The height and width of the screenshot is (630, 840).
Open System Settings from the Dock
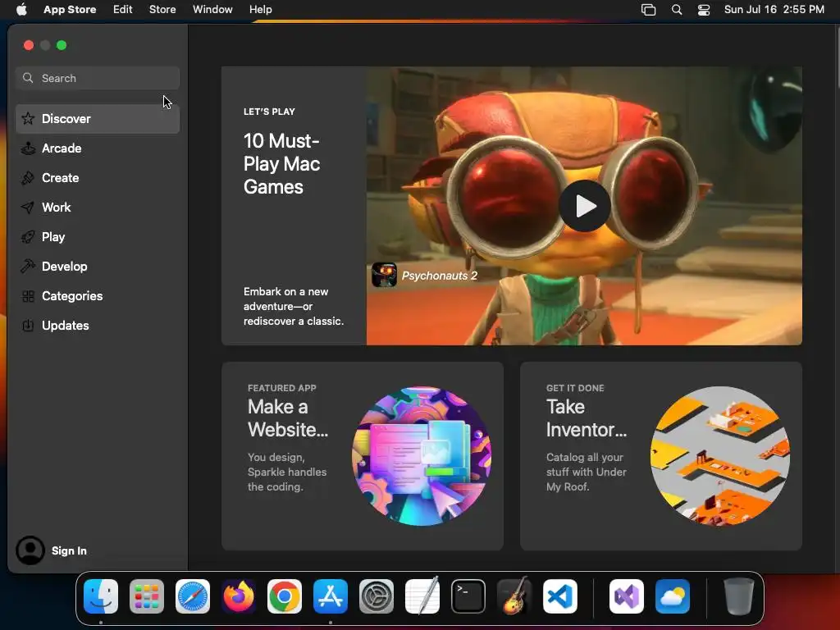[x=376, y=596]
